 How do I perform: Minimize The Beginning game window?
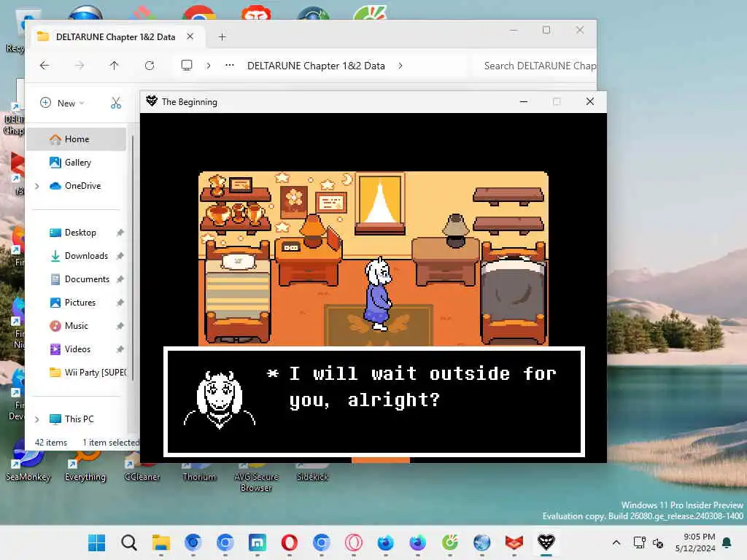click(x=524, y=101)
